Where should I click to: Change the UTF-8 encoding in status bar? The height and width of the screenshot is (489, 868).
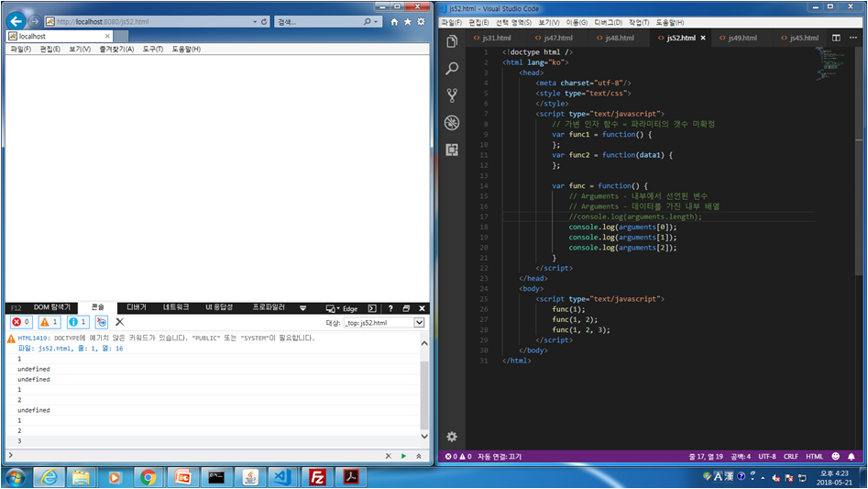(766, 456)
